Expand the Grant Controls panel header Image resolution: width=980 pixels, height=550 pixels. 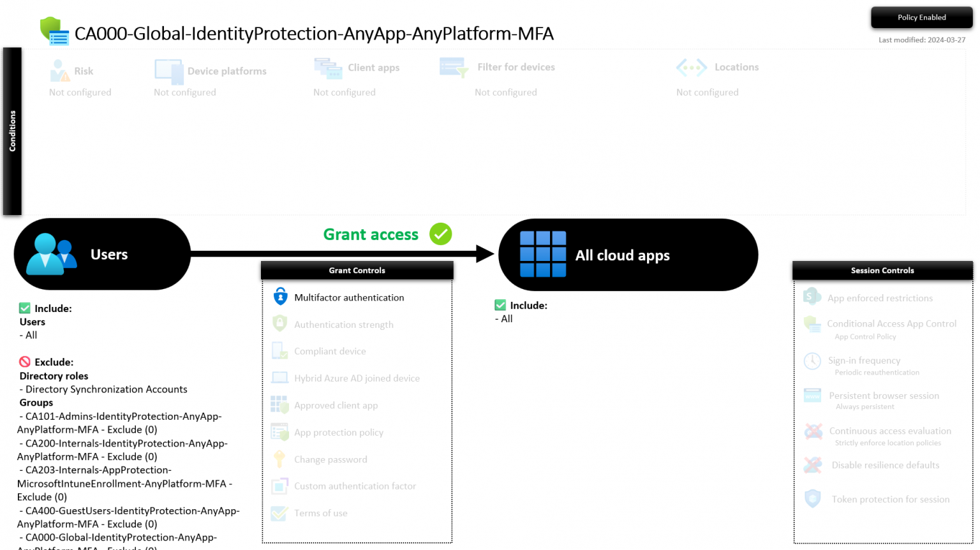click(356, 270)
